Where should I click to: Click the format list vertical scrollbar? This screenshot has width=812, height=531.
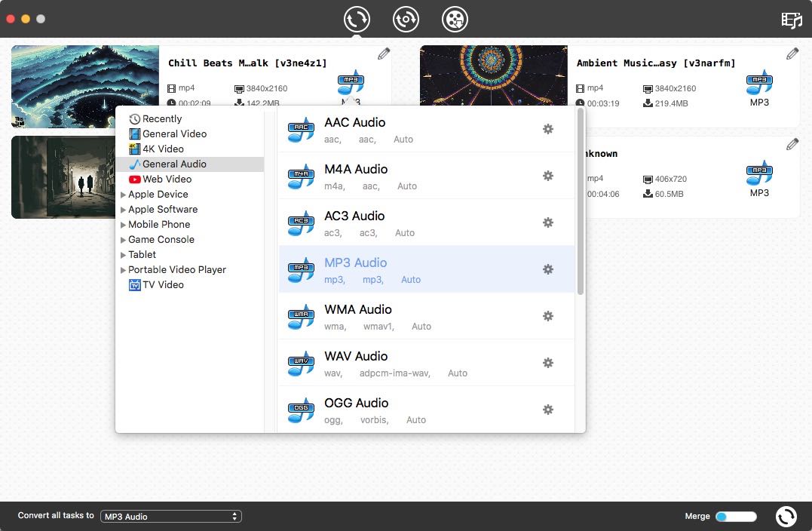(580, 201)
